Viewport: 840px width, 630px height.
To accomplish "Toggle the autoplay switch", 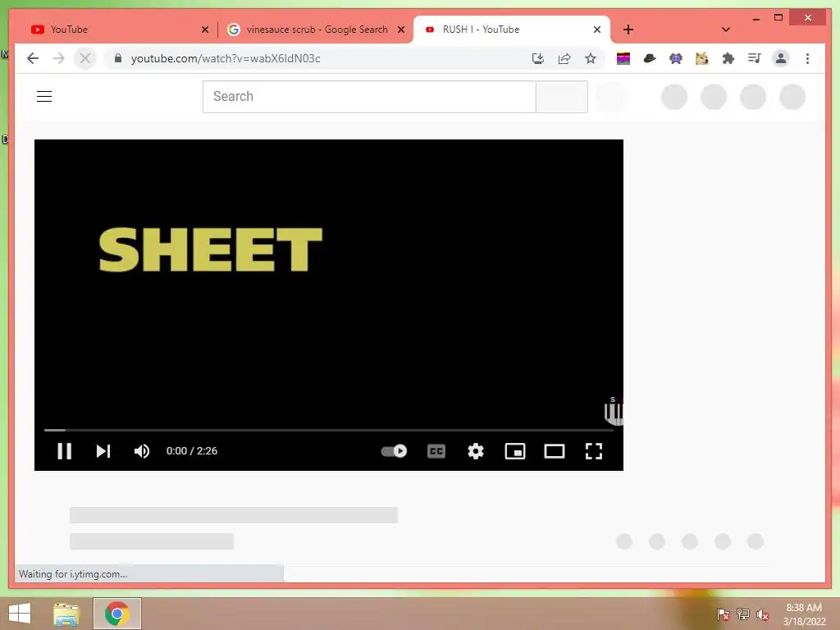I will pos(394,451).
